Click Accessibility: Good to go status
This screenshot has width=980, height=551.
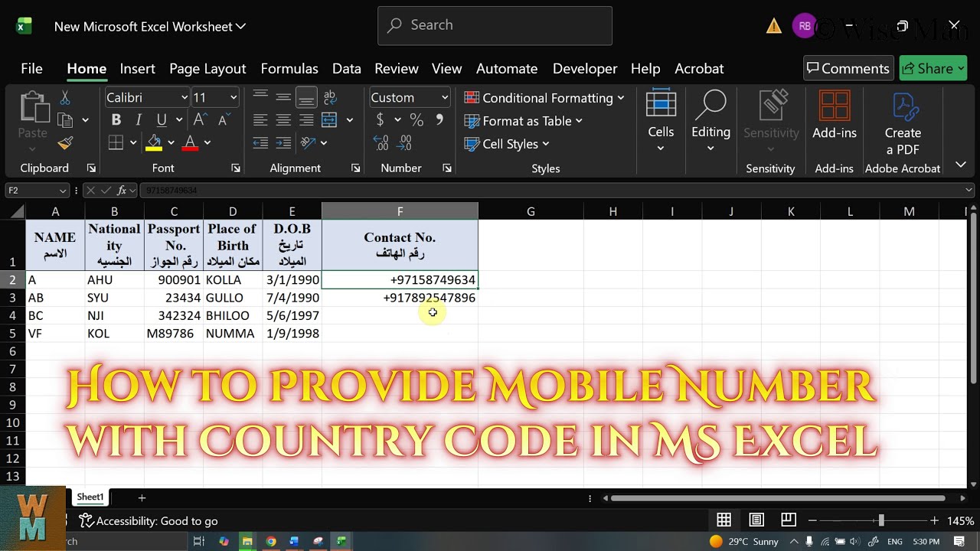click(x=149, y=521)
